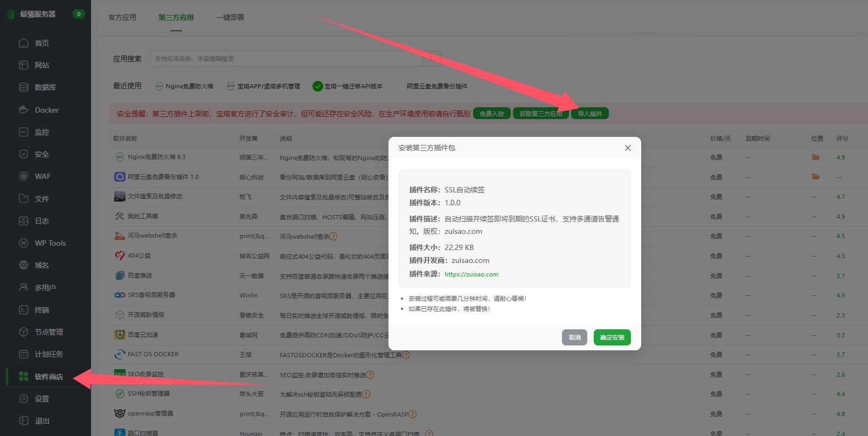Close the plugin install dialog
The height and width of the screenshot is (436, 868).
[x=628, y=148]
